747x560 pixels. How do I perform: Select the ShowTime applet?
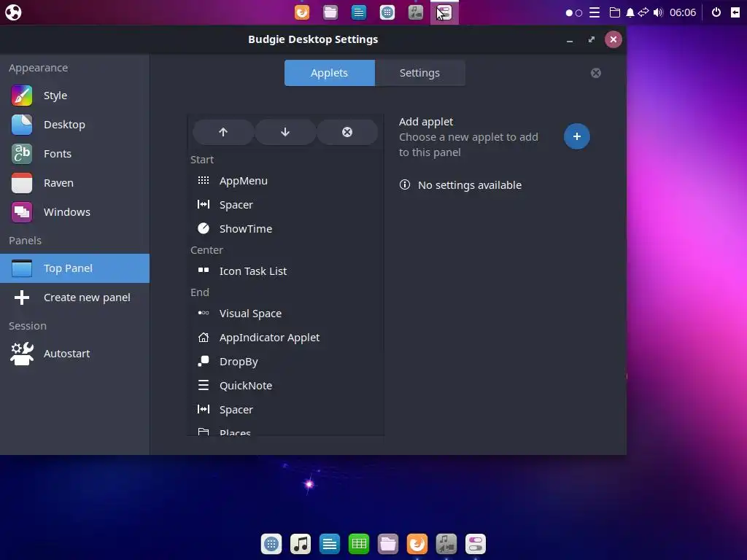[x=285, y=228]
